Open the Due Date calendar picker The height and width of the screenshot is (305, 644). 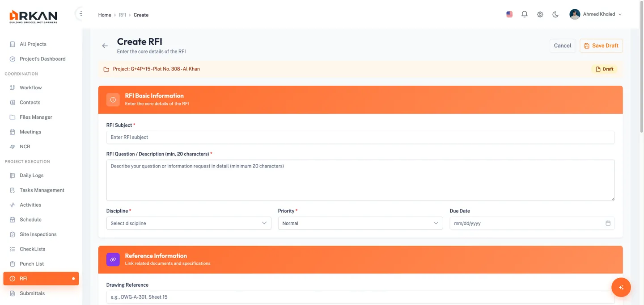point(608,223)
